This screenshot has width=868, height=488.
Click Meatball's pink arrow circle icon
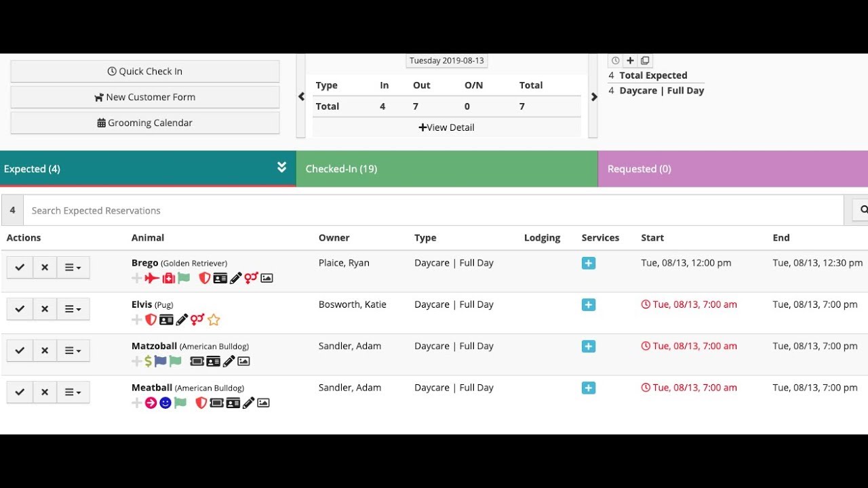[151, 403]
